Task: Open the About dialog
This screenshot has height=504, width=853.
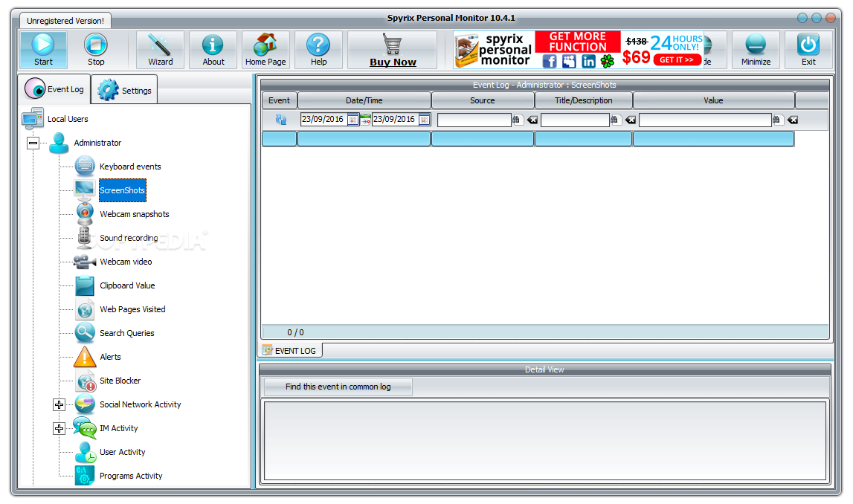Action: pos(213,50)
